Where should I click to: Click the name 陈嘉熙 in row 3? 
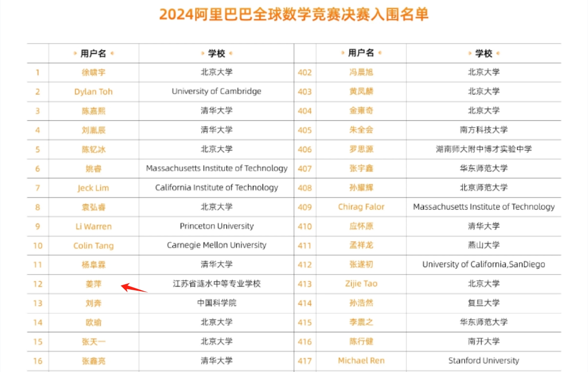pyautogui.click(x=93, y=111)
